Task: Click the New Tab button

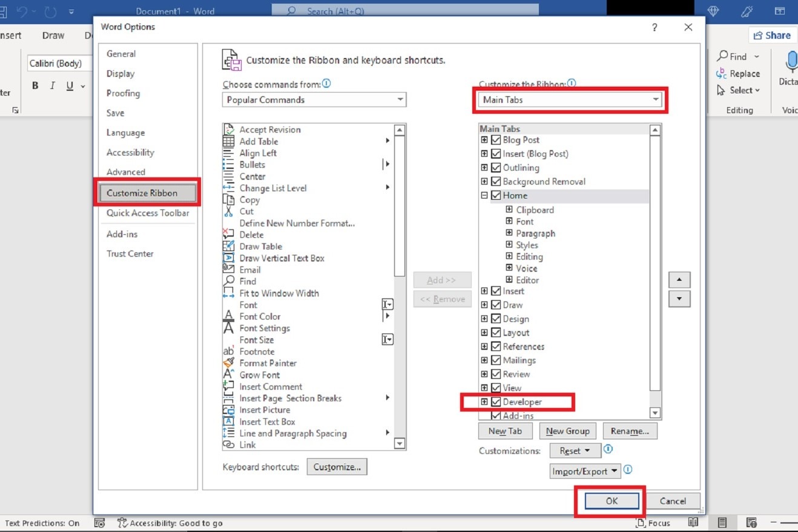Action: point(505,431)
